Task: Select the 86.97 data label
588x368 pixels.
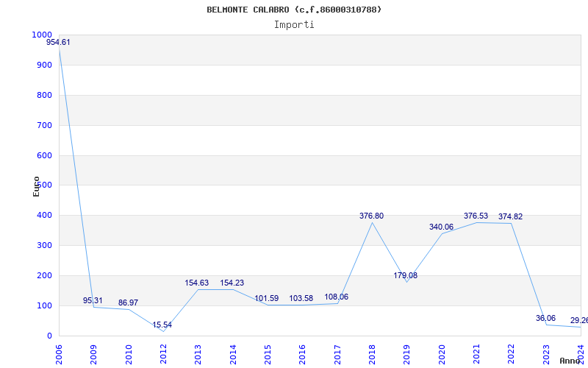Action: (x=128, y=302)
